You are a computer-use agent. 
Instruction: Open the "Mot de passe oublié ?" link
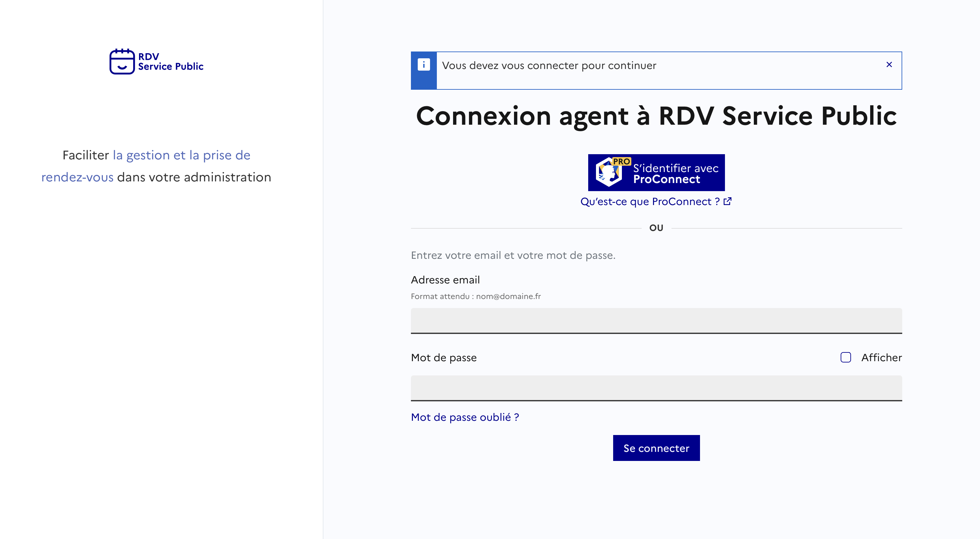[464, 417]
